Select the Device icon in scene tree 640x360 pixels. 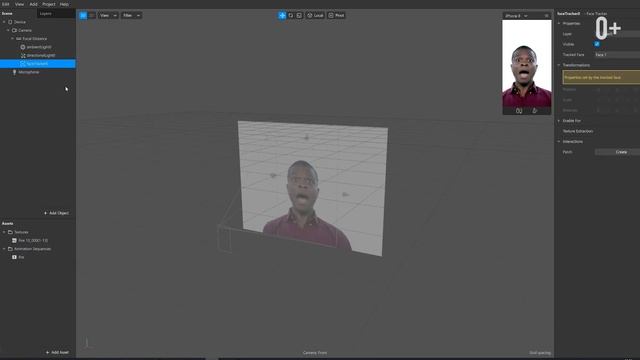pyautogui.click(x=10, y=22)
